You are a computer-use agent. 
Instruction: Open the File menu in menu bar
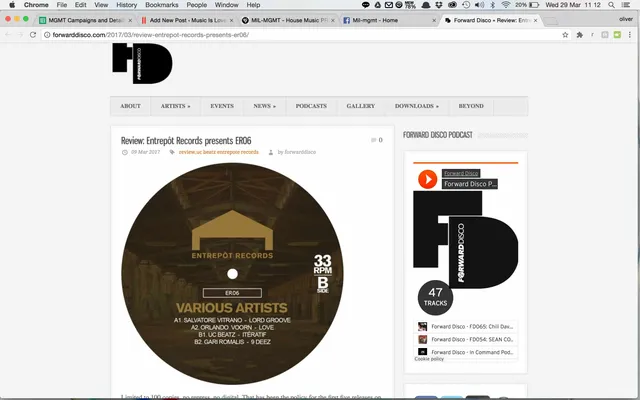[62, 5]
